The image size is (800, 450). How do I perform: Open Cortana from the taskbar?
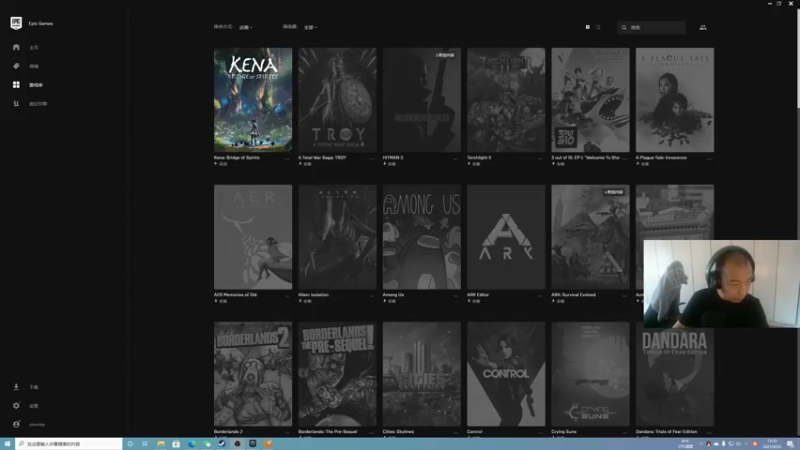click(130, 444)
